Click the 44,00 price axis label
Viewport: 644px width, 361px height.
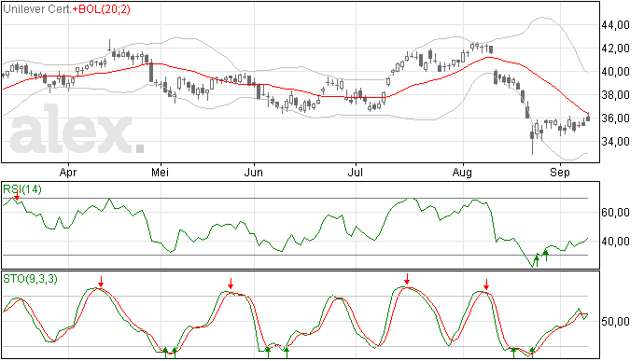coord(615,25)
